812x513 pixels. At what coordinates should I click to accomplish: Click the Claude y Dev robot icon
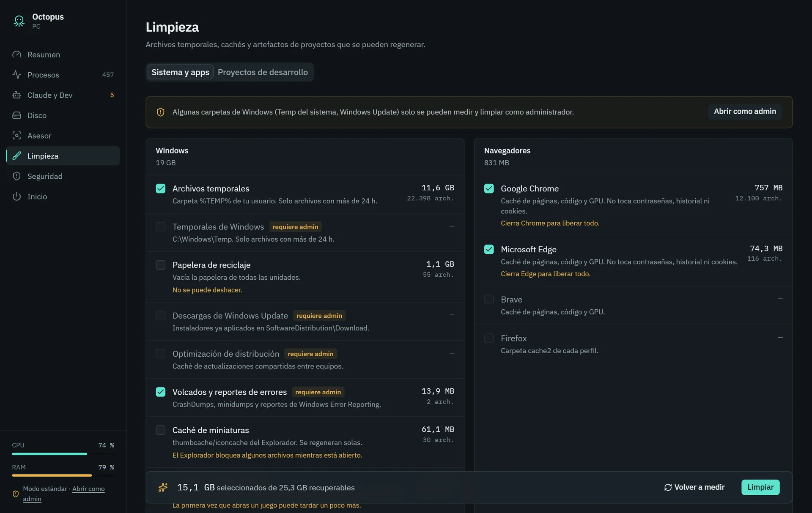point(16,95)
